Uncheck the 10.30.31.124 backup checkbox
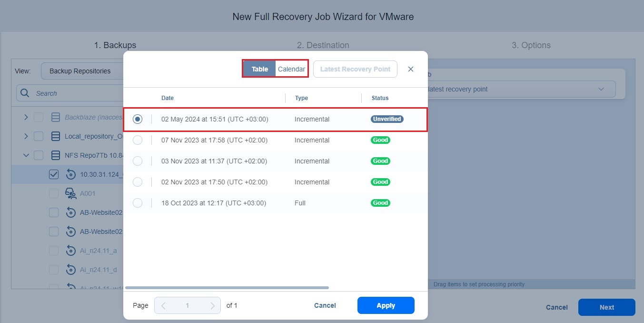The image size is (644, 323). (54, 174)
